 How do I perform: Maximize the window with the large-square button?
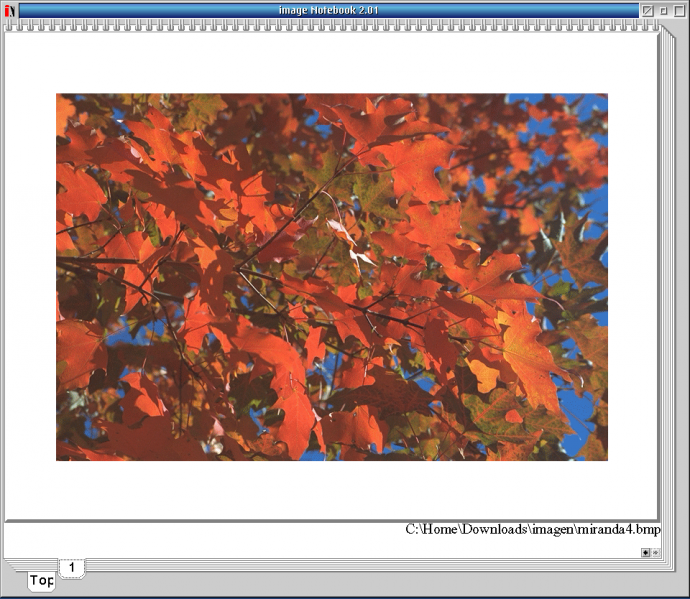click(x=680, y=11)
